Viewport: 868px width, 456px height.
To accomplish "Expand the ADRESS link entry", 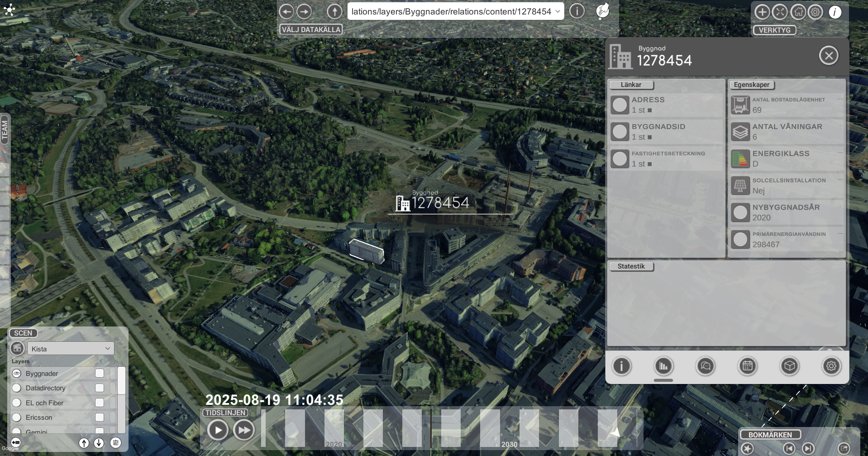I will point(620,105).
